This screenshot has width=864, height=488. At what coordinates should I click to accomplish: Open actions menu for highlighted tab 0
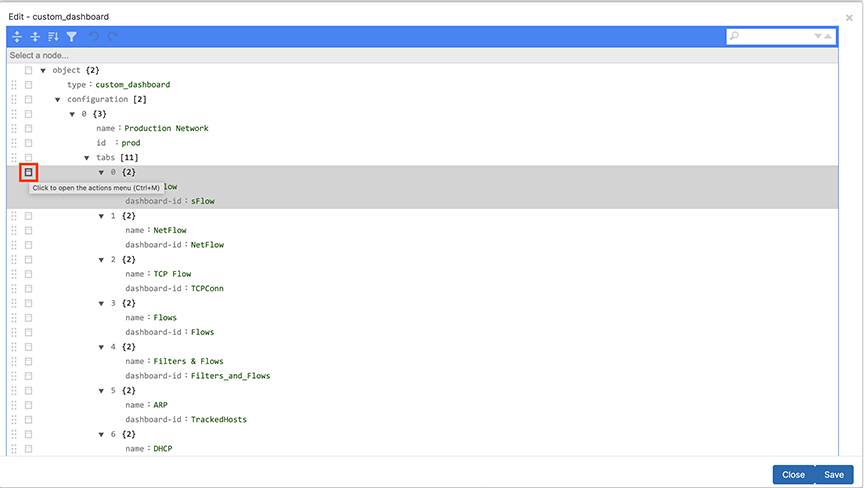pos(28,172)
